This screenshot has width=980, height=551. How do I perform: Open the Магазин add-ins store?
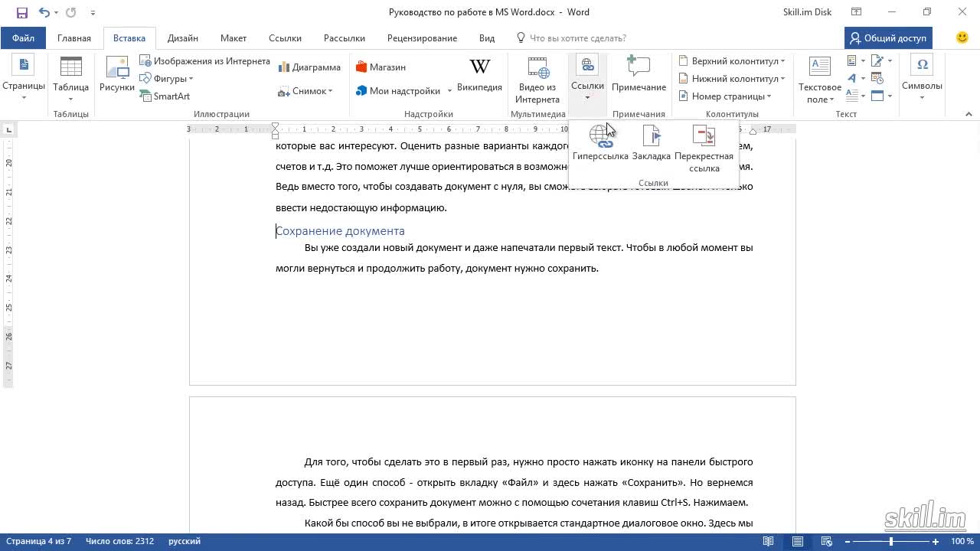pyautogui.click(x=381, y=67)
